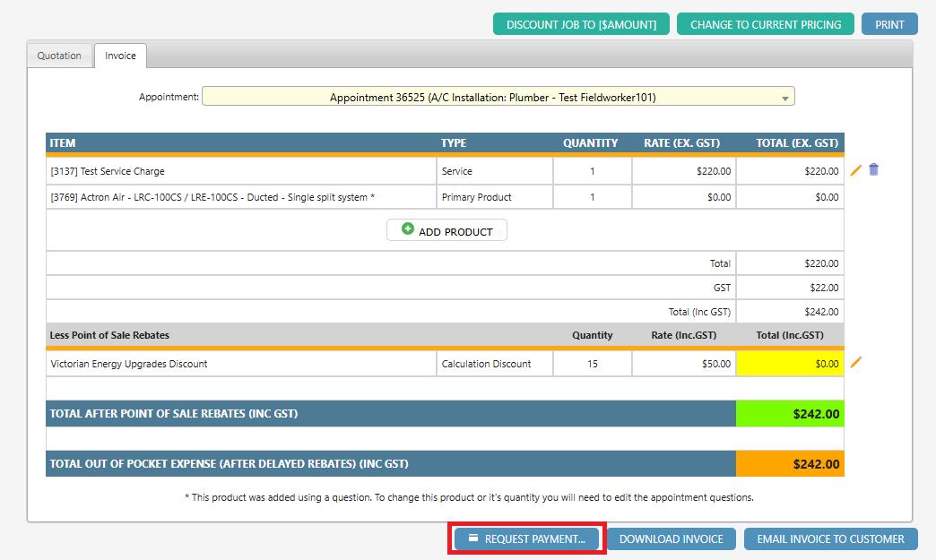Click the Request Payment button
Image resolution: width=936 pixels, height=560 pixels.
(x=526, y=538)
